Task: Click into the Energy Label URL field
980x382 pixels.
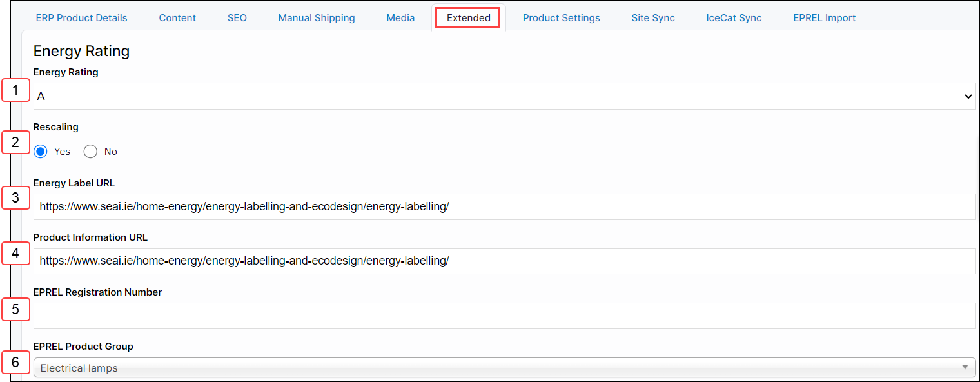Action: tap(504, 206)
